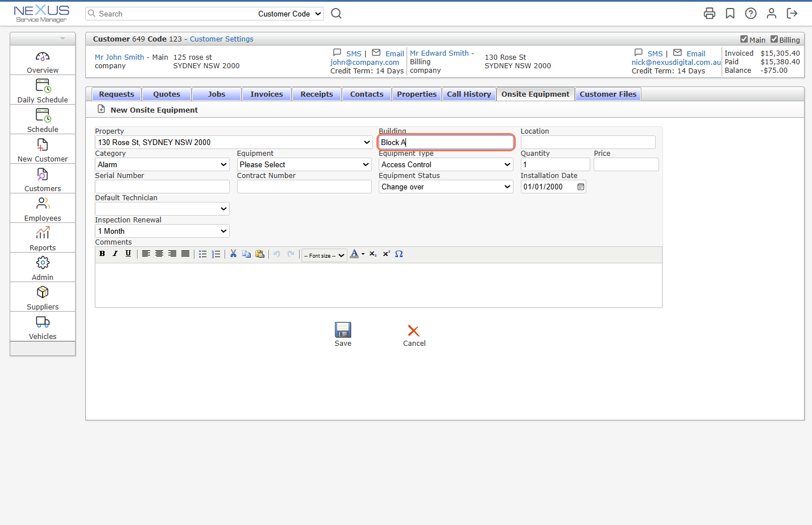Click the search magnifier icon
Viewport: 812px width, 525px height.
pyautogui.click(x=336, y=13)
